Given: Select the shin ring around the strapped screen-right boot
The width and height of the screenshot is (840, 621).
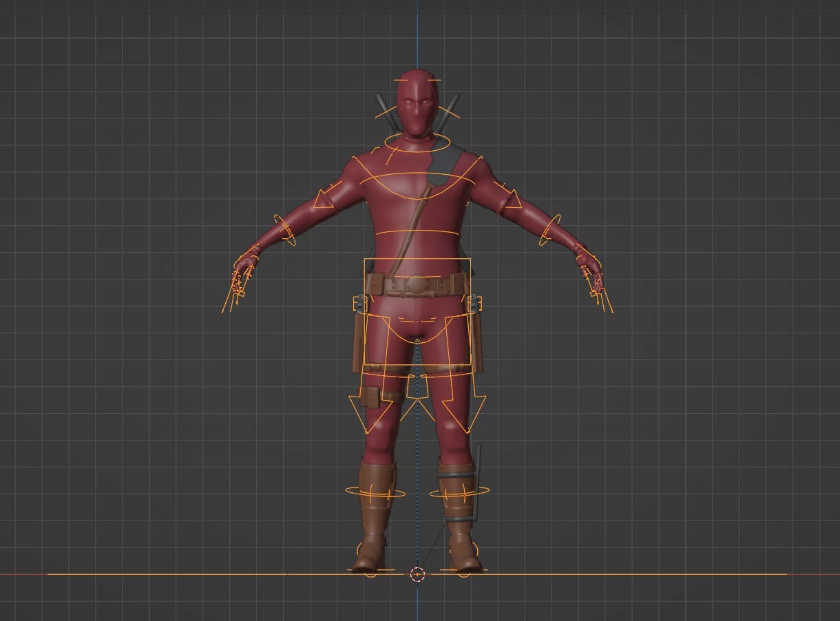Looking at the screenshot, I should (459, 492).
